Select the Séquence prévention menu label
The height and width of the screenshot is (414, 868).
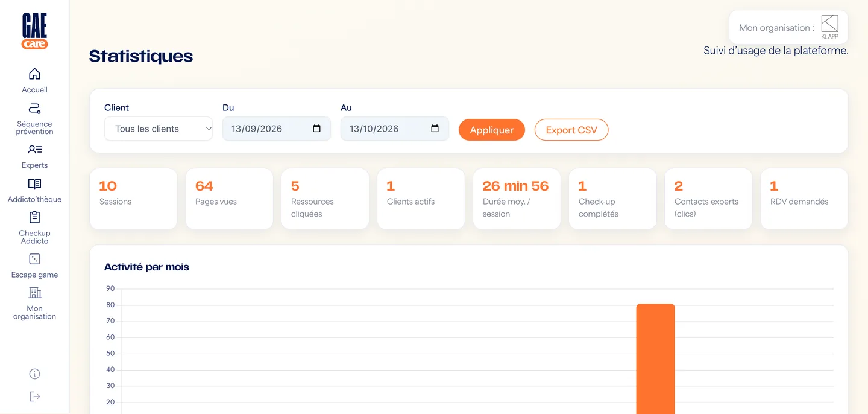click(34, 127)
